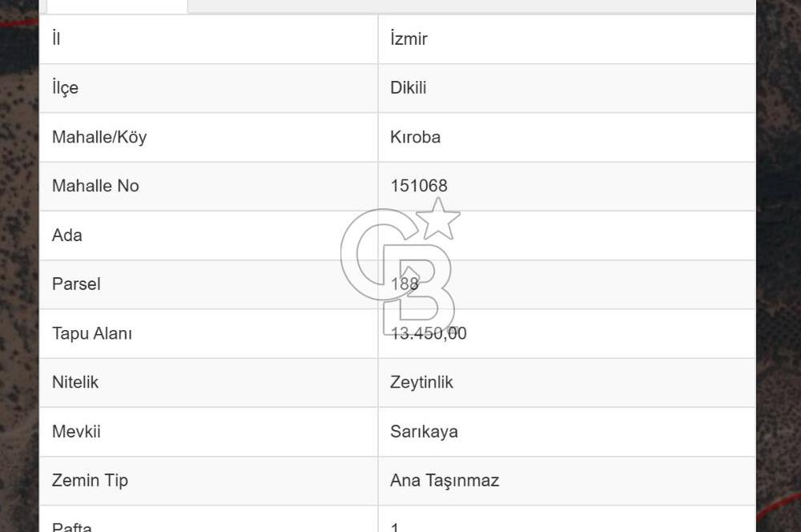This screenshot has height=532, width=801.
Task: Select the Ada row label
Action: [x=66, y=235]
